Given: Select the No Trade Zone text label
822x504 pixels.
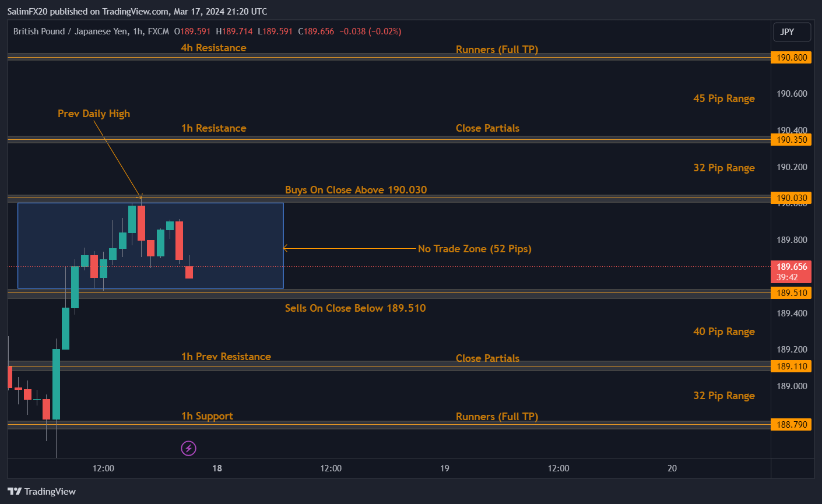Looking at the screenshot, I should [x=475, y=249].
